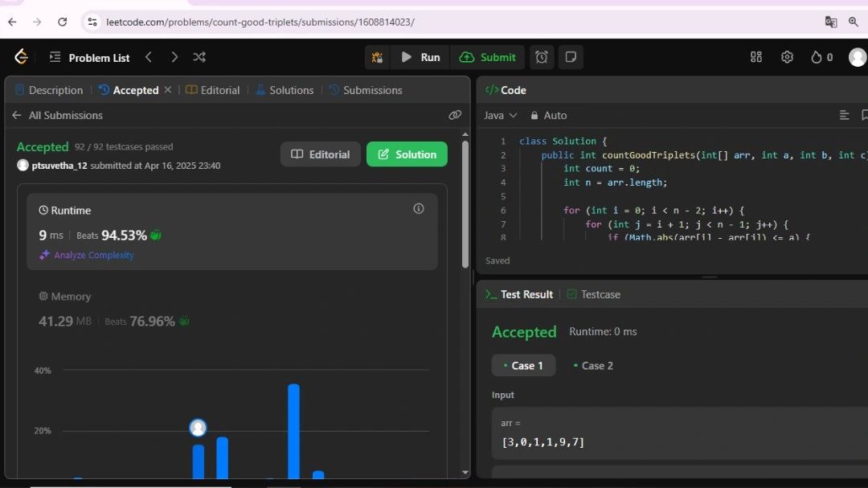Go to next problem arrow
Screen dimensions: 868x488
point(174,57)
